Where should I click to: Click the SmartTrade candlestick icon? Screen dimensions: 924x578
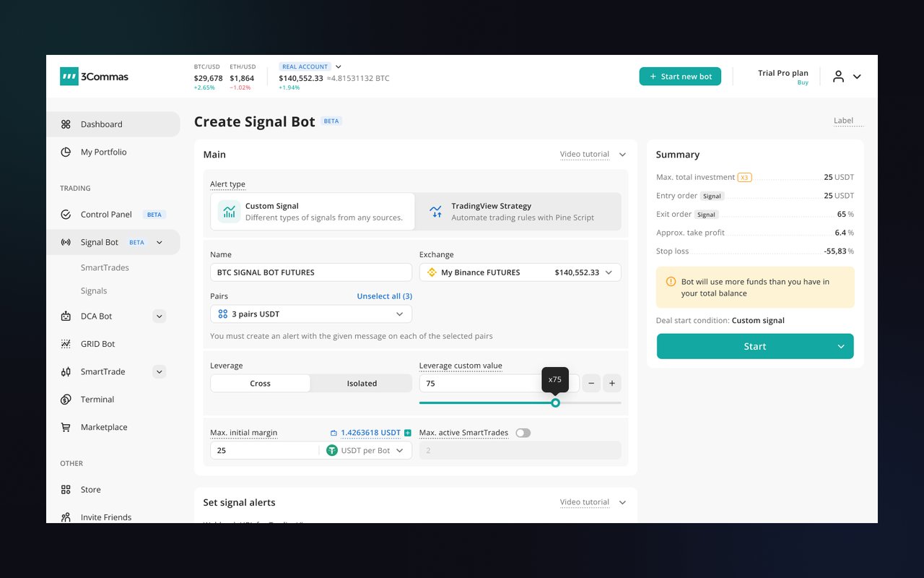coord(66,371)
